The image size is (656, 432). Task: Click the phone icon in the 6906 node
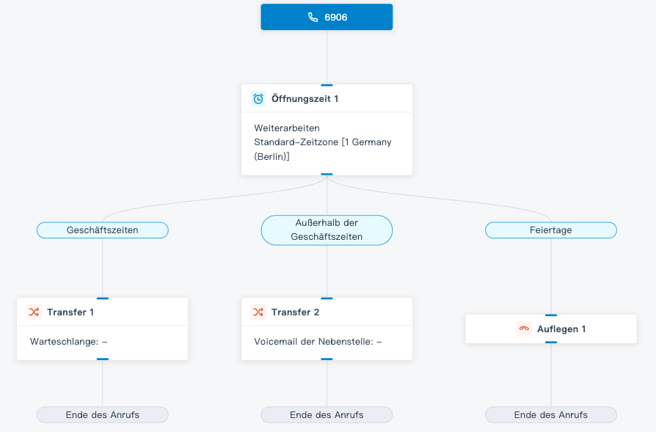coord(313,17)
